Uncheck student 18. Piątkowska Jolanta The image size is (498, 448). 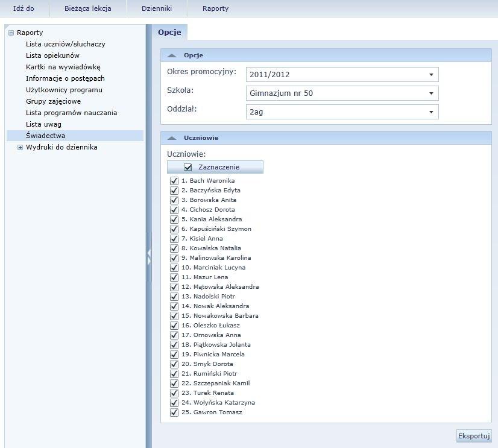(x=174, y=345)
